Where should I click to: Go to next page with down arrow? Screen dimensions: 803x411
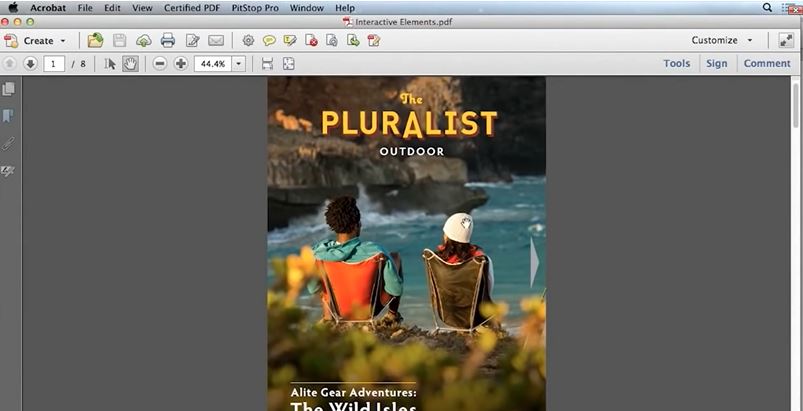pyautogui.click(x=30, y=63)
